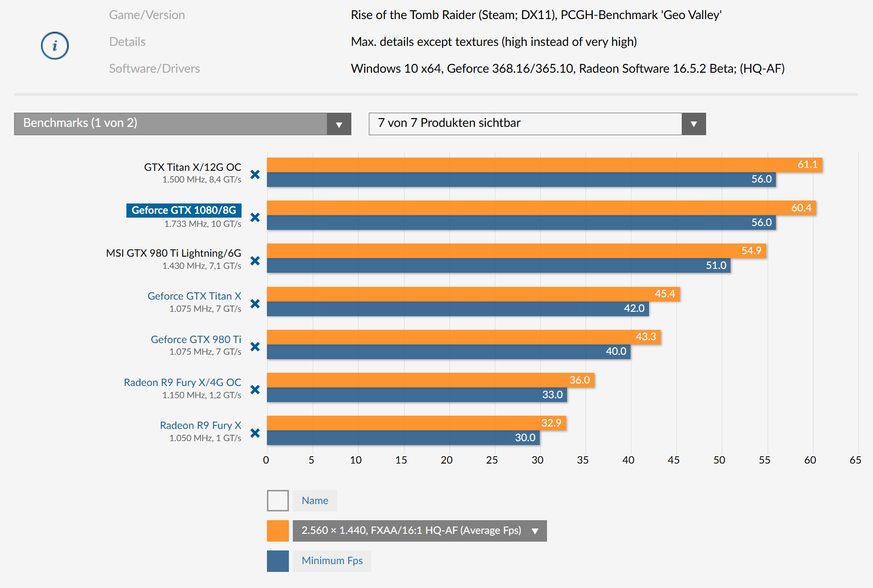Select the Minimum Fps legend label
Image resolution: width=873 pixels, height=588 pixels.
(332, 561)
